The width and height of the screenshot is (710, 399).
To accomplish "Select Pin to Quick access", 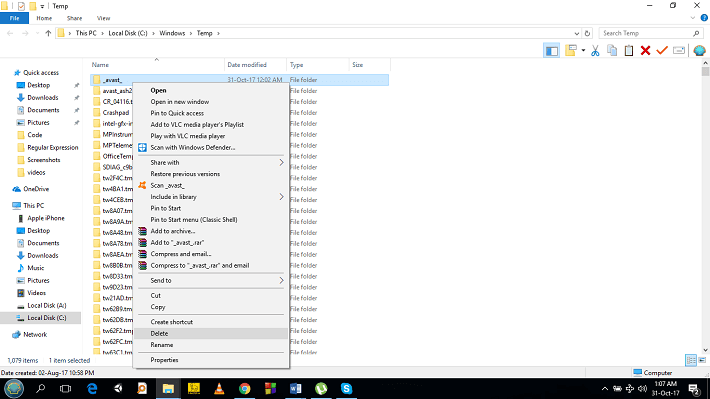I will [211, 113].
